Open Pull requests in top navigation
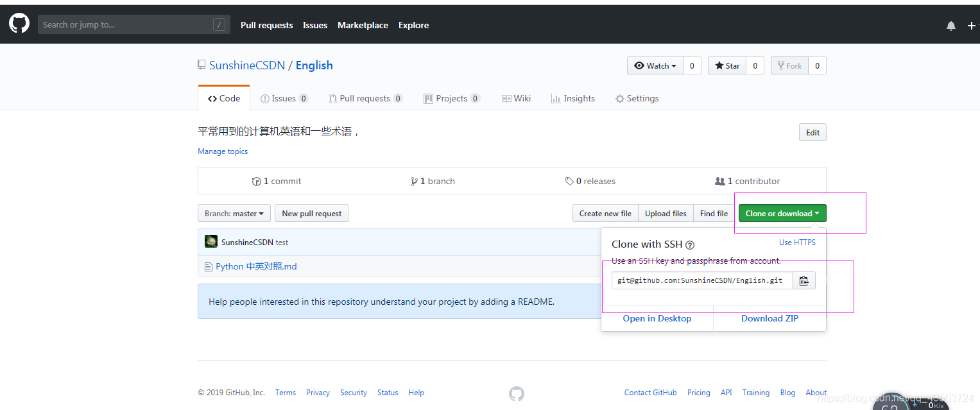The height and width of the screenshot is (410, 980). pos(266,25)
